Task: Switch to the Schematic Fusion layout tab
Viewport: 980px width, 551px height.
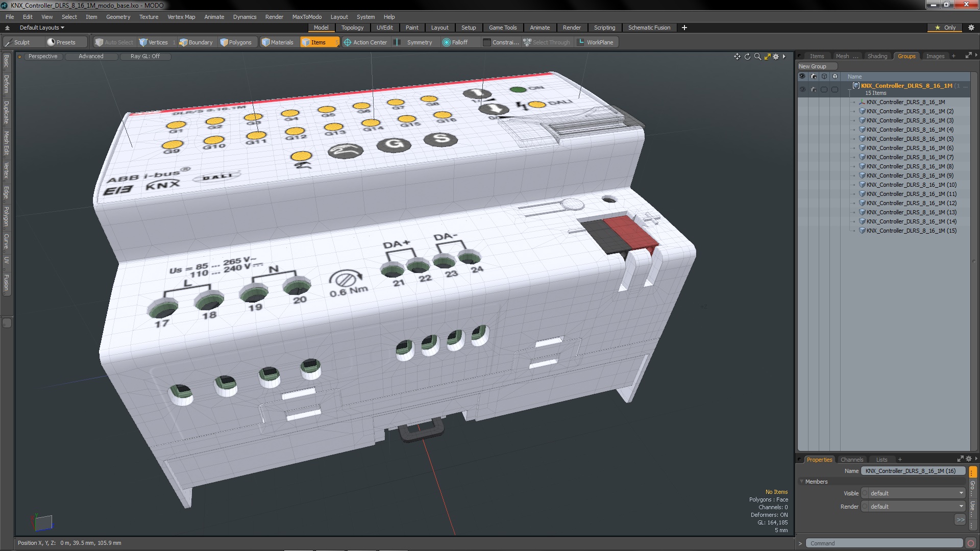Action: (x=649, y=28)
